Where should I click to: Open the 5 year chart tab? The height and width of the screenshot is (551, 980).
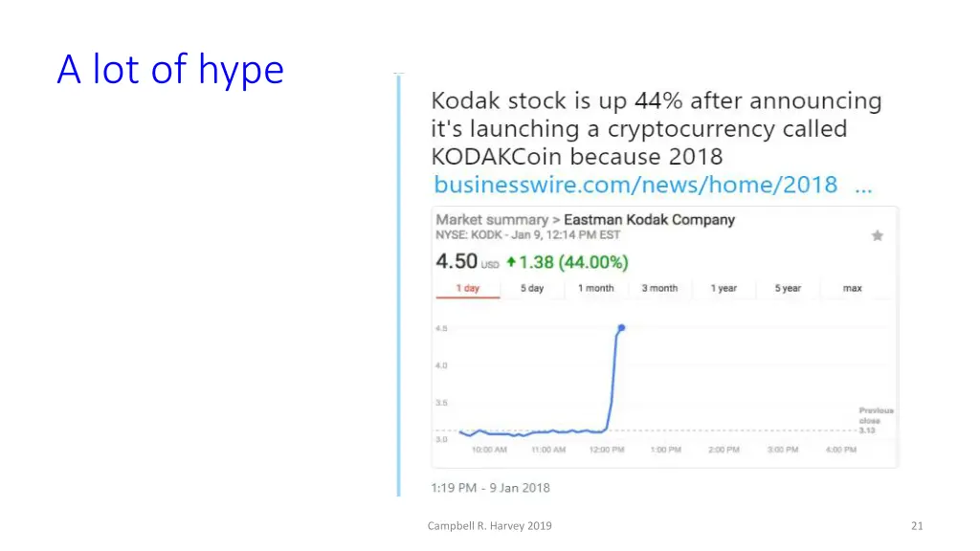(x=788, y=288)
